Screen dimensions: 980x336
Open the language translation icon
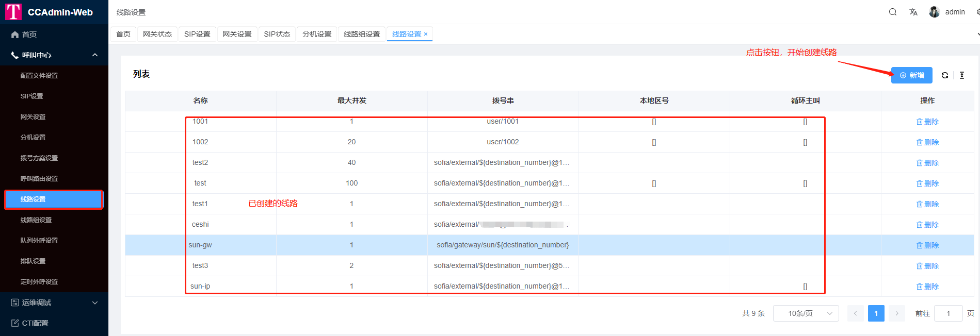pos(913,12)
